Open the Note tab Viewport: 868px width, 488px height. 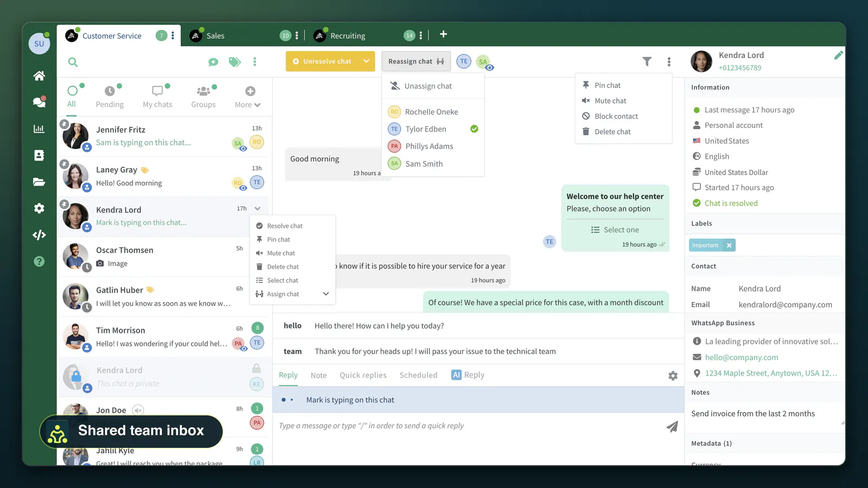(318, 375)
